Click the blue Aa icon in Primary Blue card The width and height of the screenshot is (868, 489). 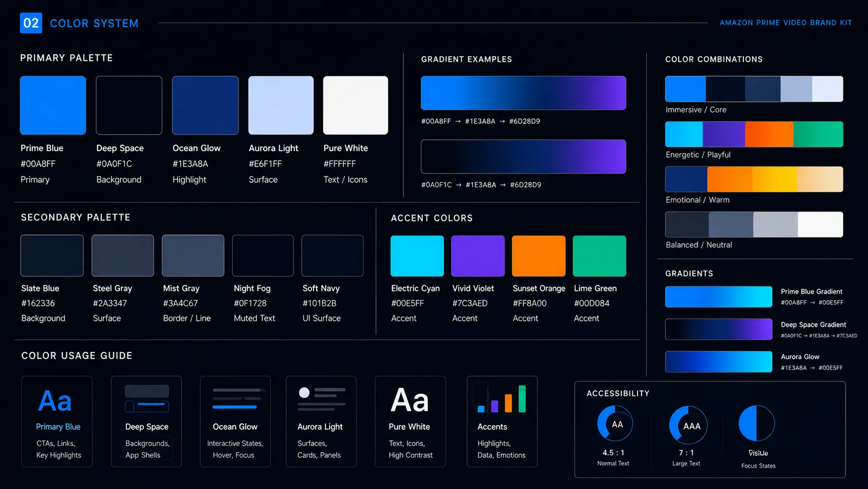(x=55, y=401)
